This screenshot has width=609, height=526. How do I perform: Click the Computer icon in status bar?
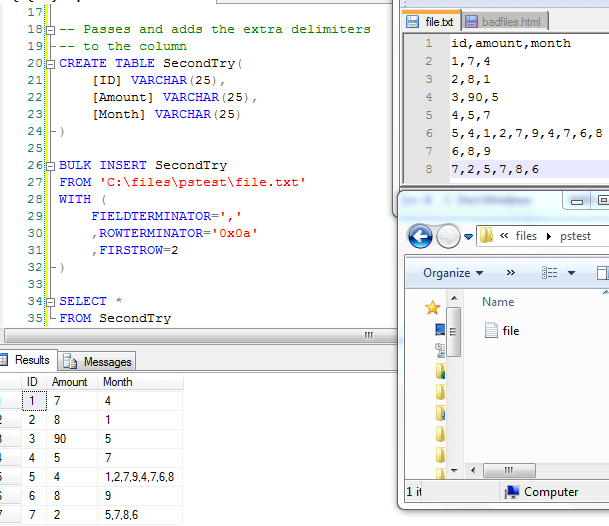click(x=511, y=492)
